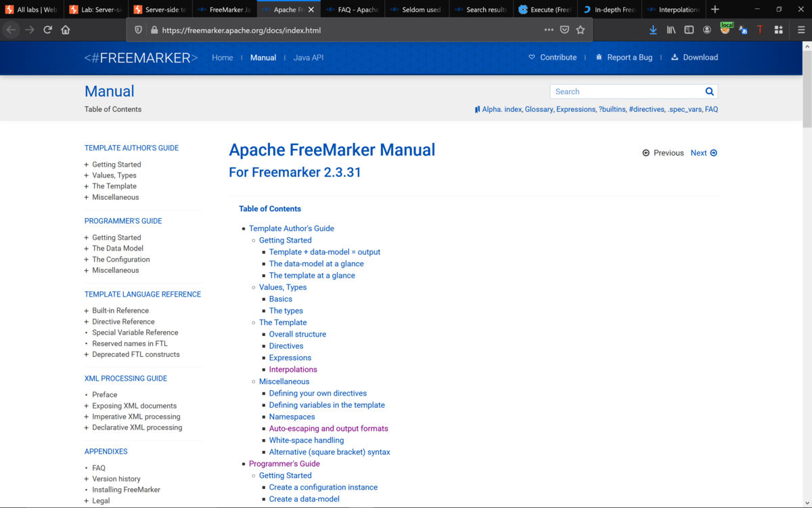The width and height of the screenshot is (812, 508).
Task: Switch to the Search results tab
Action: pyautogui.click(x=481, y=9)
